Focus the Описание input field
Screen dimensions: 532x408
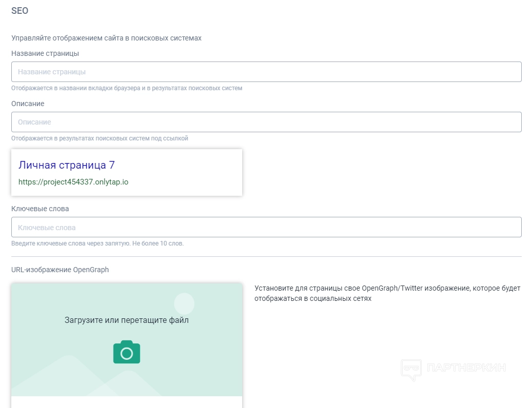coord(266,122)
